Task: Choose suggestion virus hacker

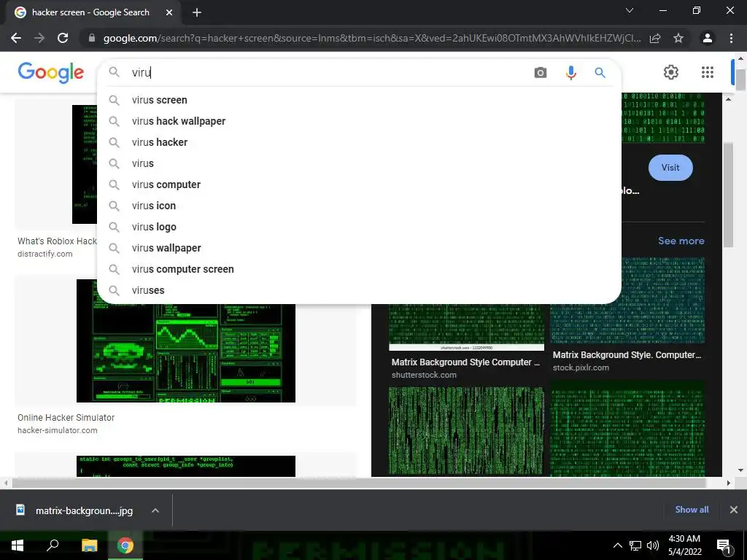Action: [359, 142]
